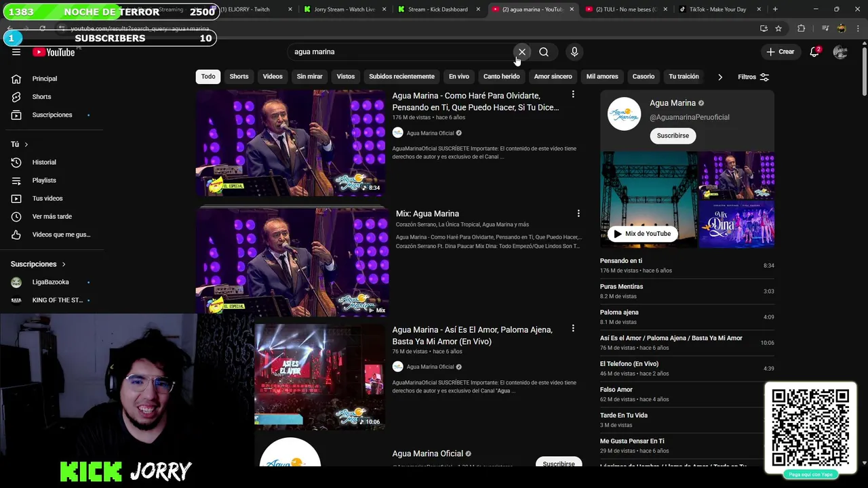This screenshot has width=868, height=488.
Task: Open options menu for Mix: Agua Marina
Action: click(x=578, y=213)
